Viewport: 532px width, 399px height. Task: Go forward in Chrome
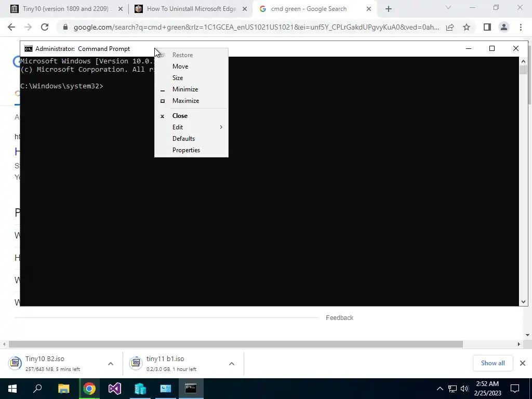pos(28,27)
